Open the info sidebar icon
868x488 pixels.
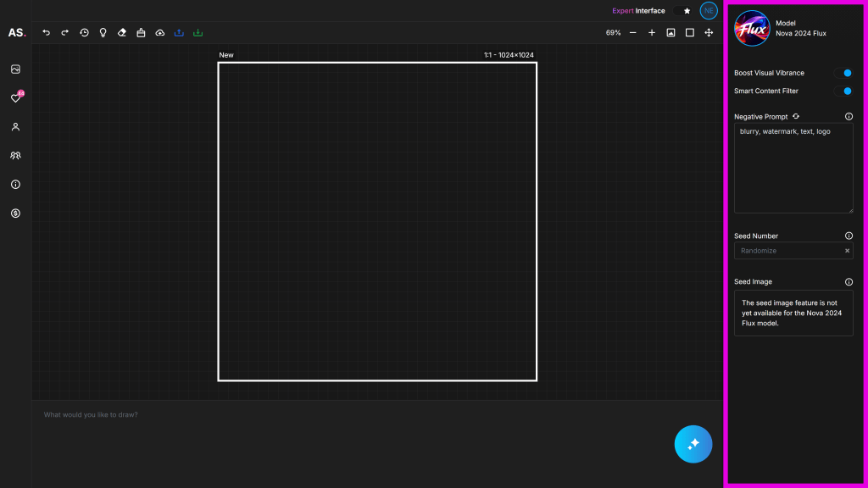click(x=15, y=184)
